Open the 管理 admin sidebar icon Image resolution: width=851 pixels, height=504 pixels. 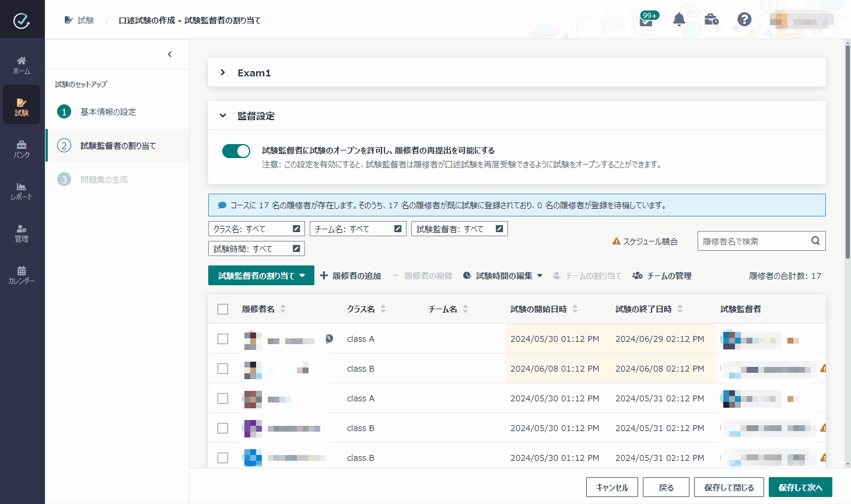click(22, 233)
